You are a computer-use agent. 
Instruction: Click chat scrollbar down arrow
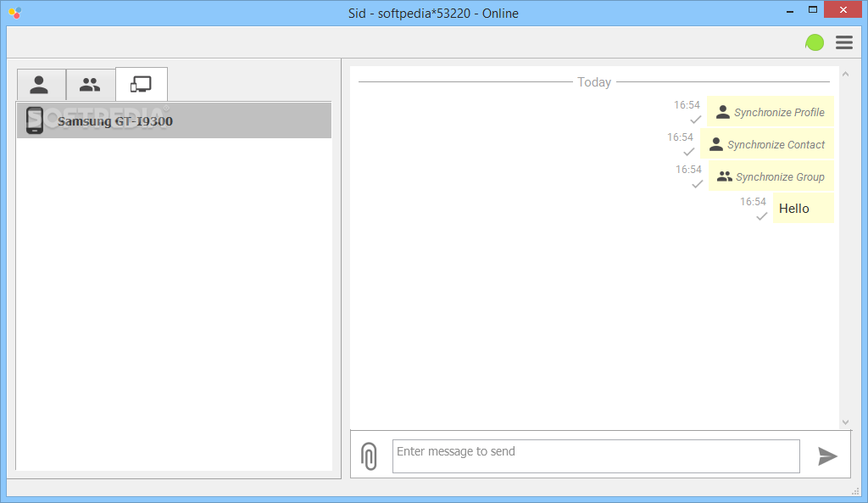pyautogui.click(x=845, y=422)
